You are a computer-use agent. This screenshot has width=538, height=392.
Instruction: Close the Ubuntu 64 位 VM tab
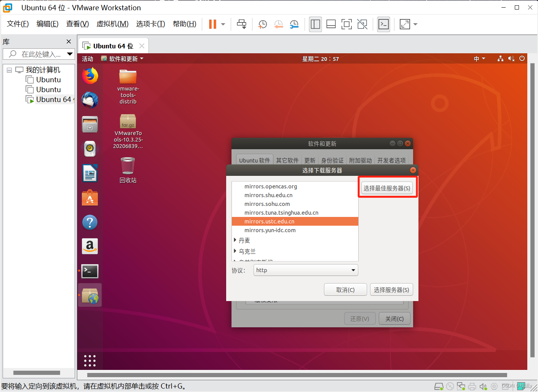click(x=142, y=46)
